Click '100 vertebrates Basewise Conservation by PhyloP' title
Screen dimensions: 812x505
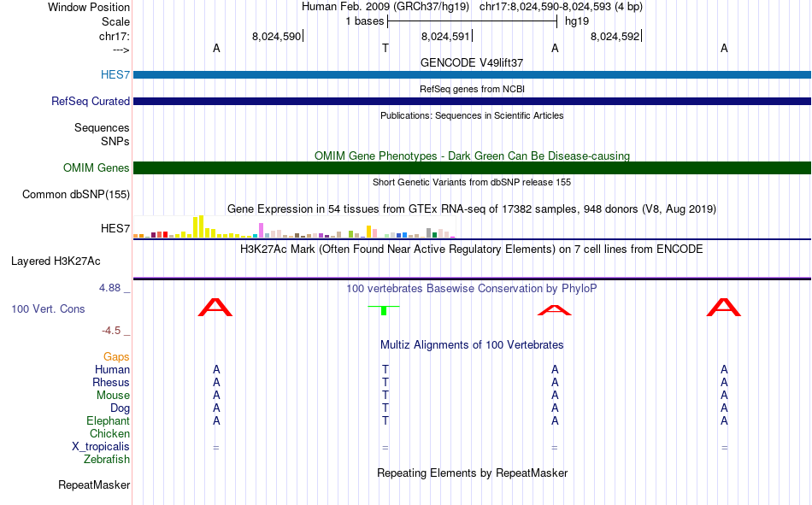coord(472,289)
